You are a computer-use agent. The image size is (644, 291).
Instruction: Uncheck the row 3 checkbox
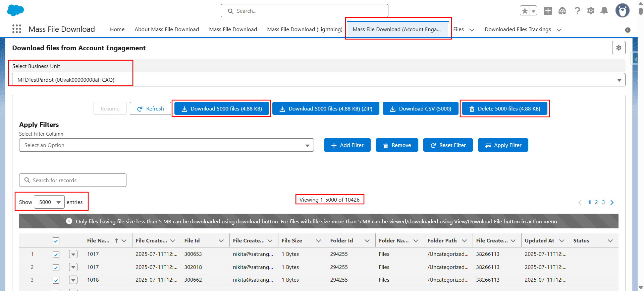coord(56,280)
